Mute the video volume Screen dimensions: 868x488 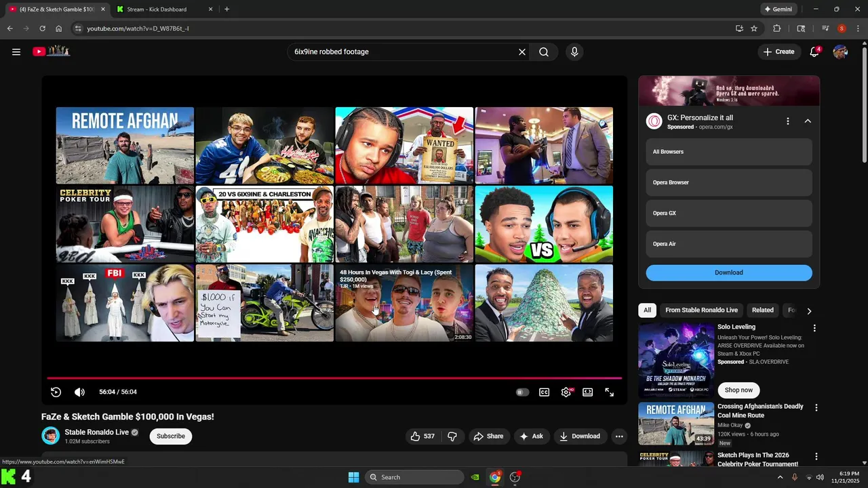[79, 392]
